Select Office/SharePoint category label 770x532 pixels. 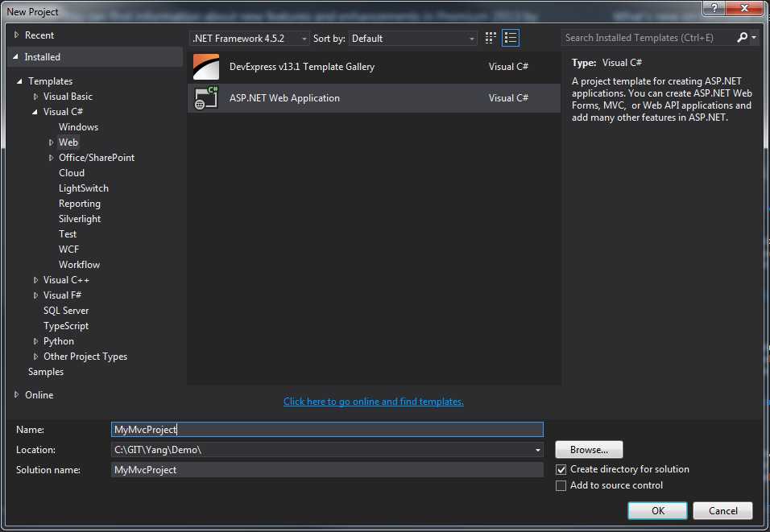(x=97, y=158)
